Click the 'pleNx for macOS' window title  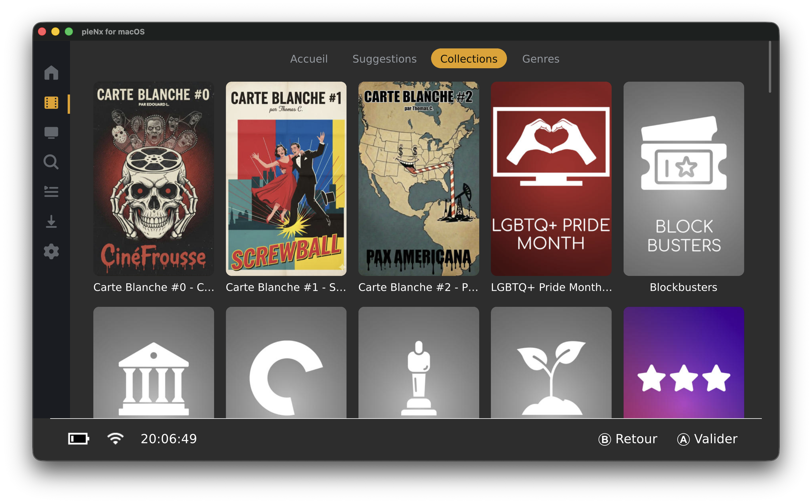[113, 32]
